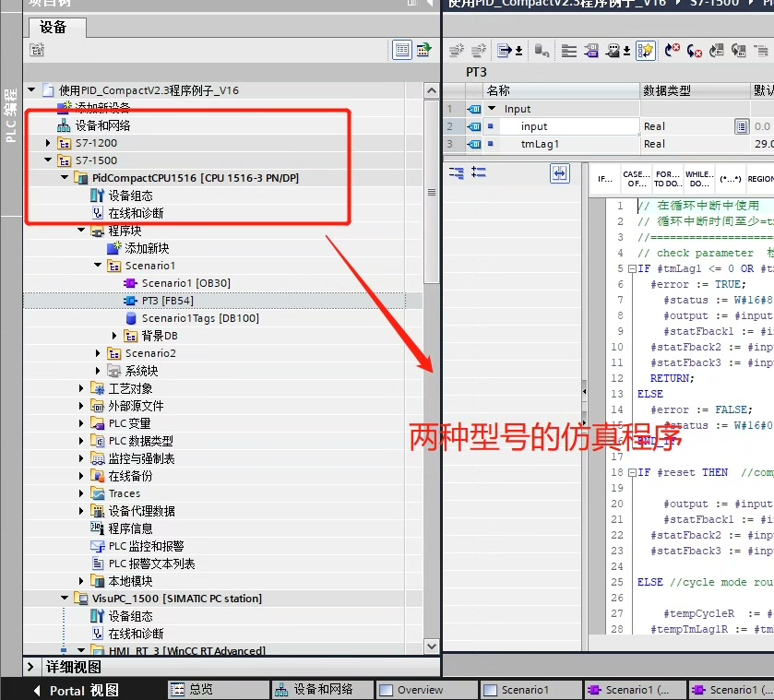Open the Traces folder item
Viewport: 774px width, 700px height.
tap(125, 493)
